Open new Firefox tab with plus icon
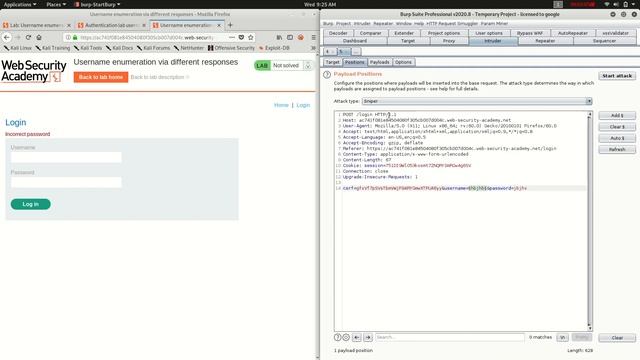The width and height of the screenshot is (640, 360). pos(230,25)
